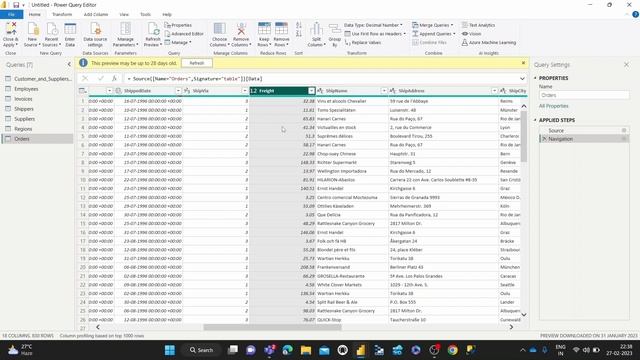Click Choose Columns in the ribbon
Viewport: 640px width, 360px height.
(x=220, y=34)
